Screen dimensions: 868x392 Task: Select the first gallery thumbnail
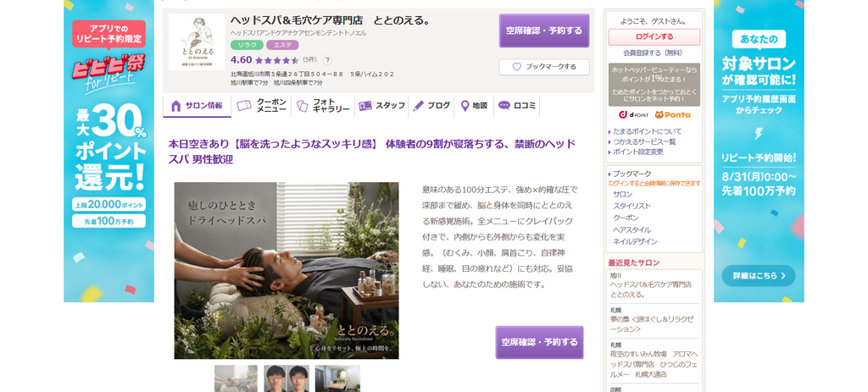tap(236, 378)
